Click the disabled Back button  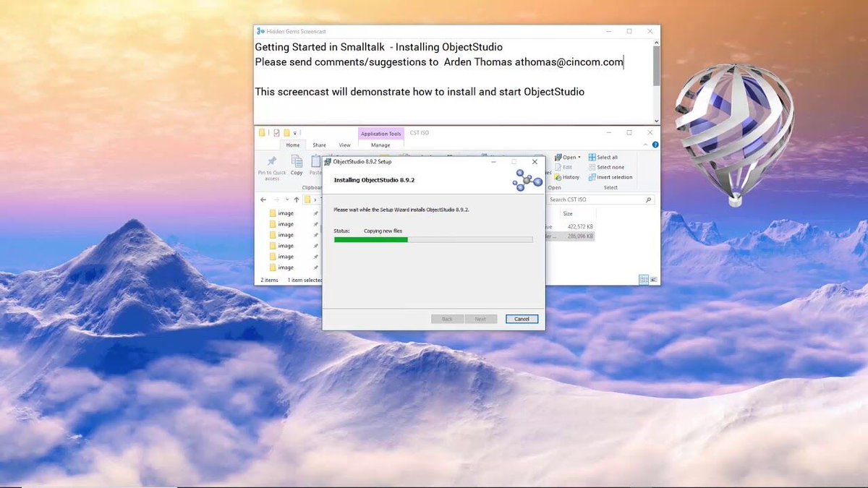(x=447, y=319)
